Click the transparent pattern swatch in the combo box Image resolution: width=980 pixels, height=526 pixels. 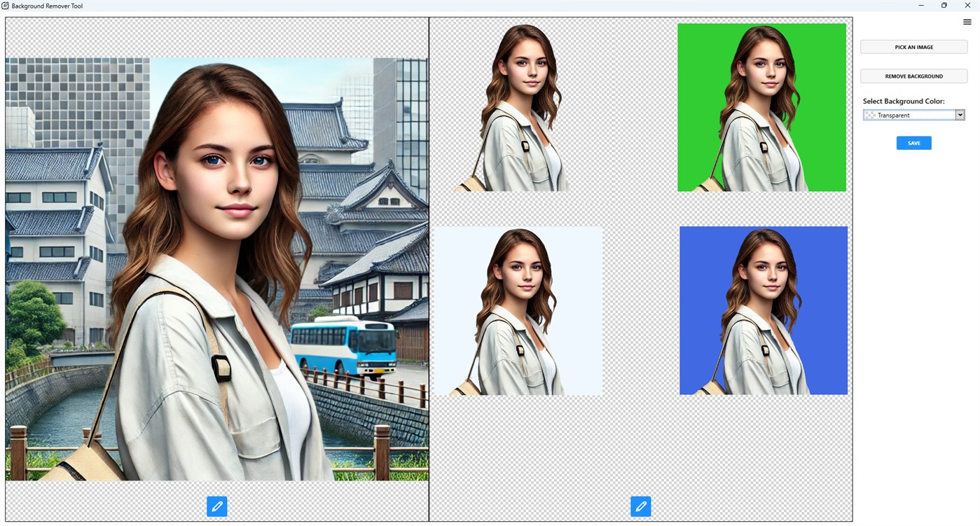tap(871, 115)
